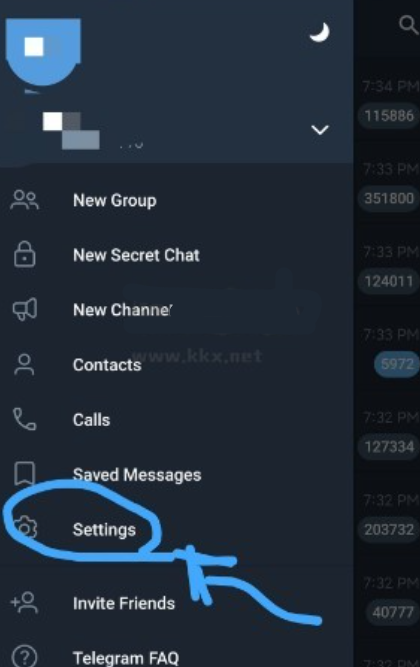
Task: Tap the add-person icon for Invite Friends
Action: tap(24, 602)
